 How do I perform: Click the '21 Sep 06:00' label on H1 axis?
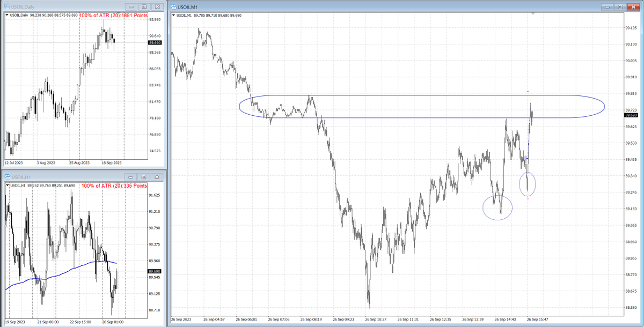(x=48, y=323)
